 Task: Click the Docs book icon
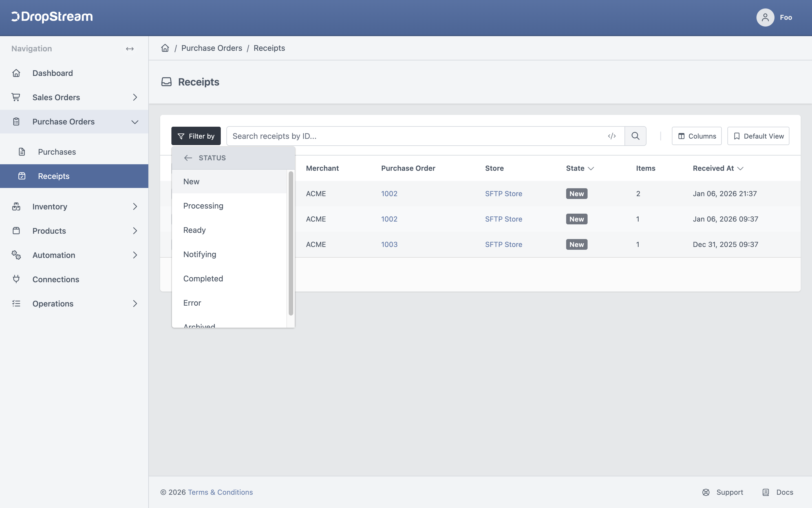click(766, 492)
